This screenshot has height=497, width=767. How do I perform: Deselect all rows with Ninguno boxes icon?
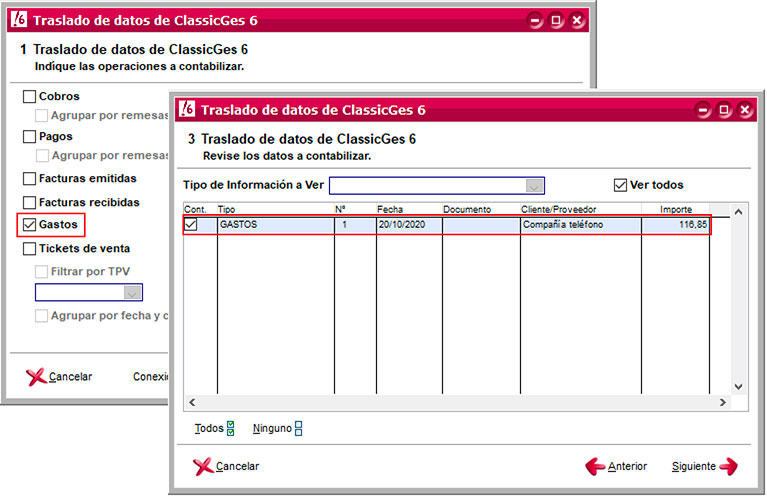tap(298, 429)
